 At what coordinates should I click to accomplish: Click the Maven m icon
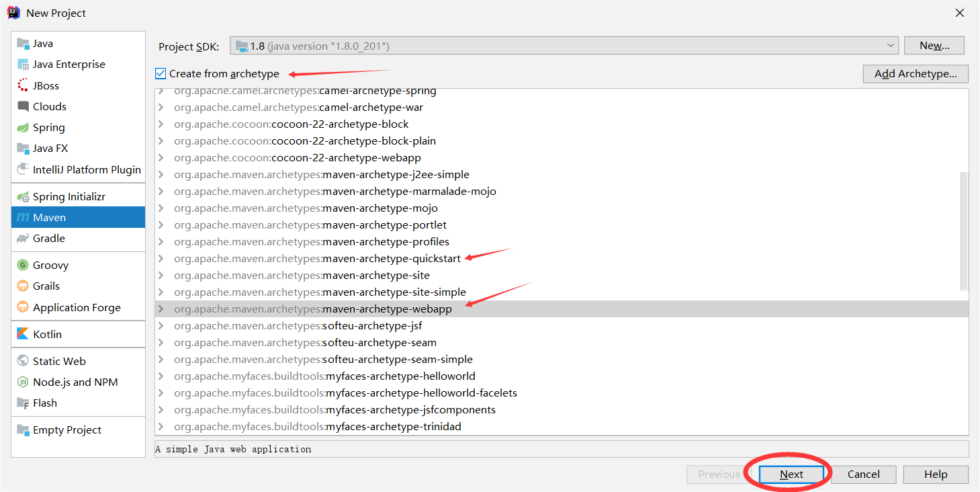(x=23, y=218)
